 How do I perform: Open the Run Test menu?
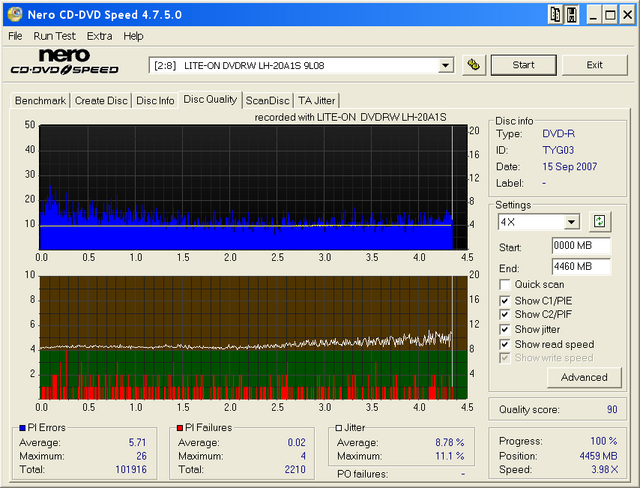[54, 36]
